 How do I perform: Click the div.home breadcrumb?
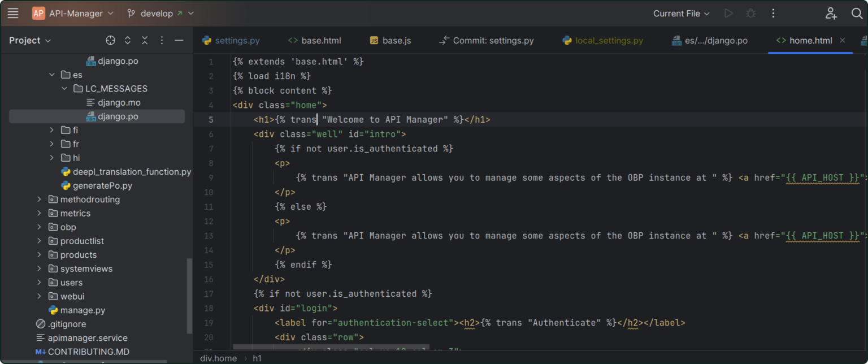(218, 358)
